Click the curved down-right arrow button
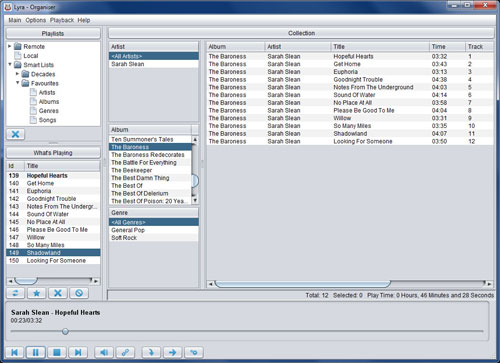500x363 pixels. pos(151,352)
